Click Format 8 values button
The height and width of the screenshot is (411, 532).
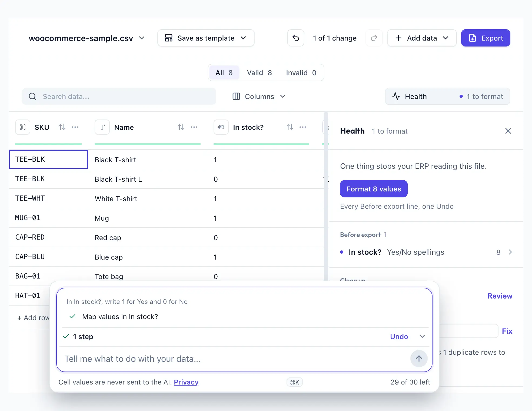(374, 189)
